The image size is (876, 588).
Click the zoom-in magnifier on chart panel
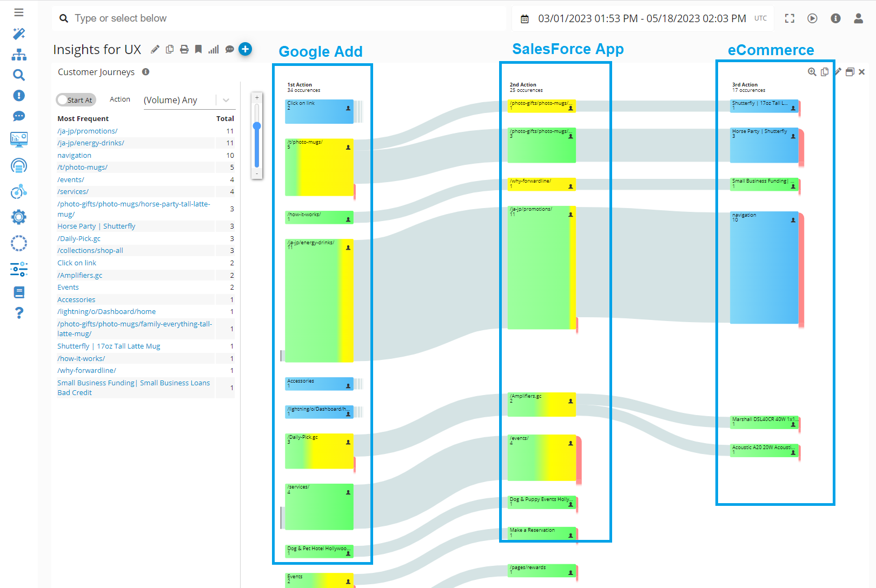[812, 72]
